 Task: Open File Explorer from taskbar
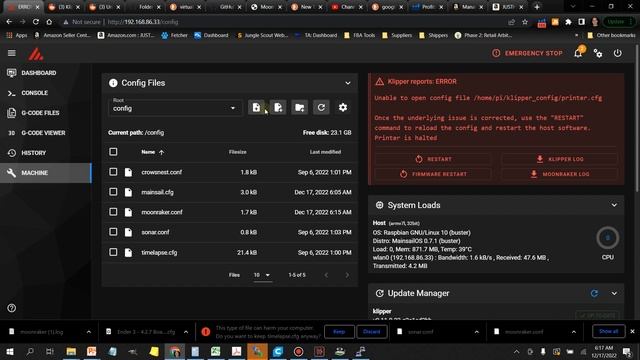[x=71, y=351]
